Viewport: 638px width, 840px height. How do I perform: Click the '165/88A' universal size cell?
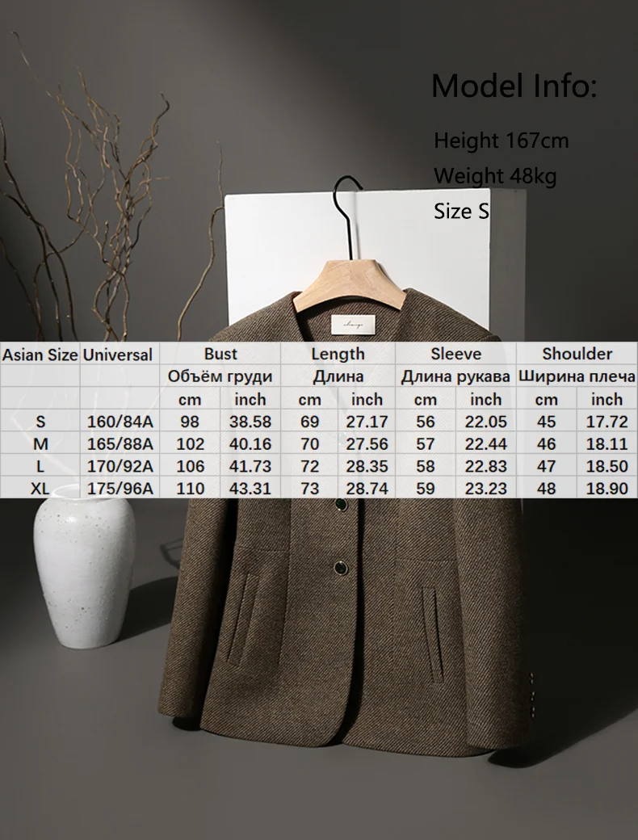tap(120, 444)
